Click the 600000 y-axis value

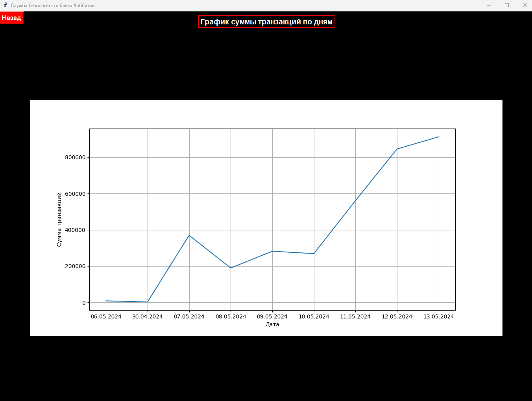pos(75,194)
